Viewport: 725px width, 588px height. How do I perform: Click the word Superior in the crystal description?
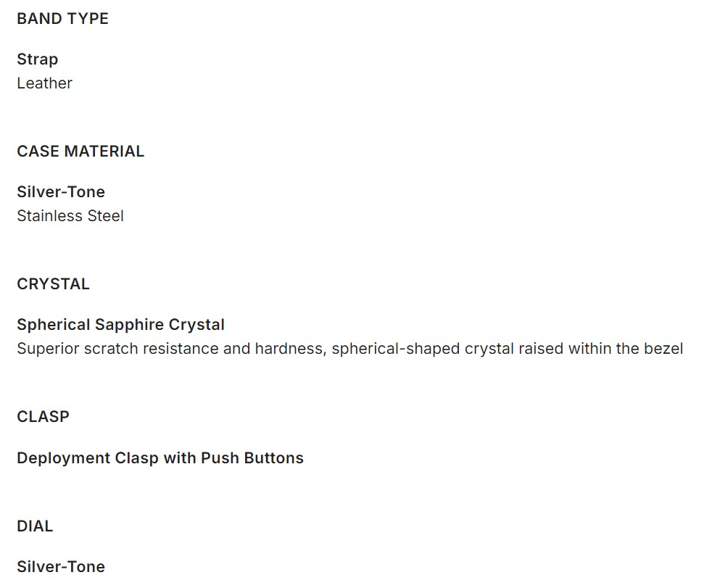[x=48, y=349]
